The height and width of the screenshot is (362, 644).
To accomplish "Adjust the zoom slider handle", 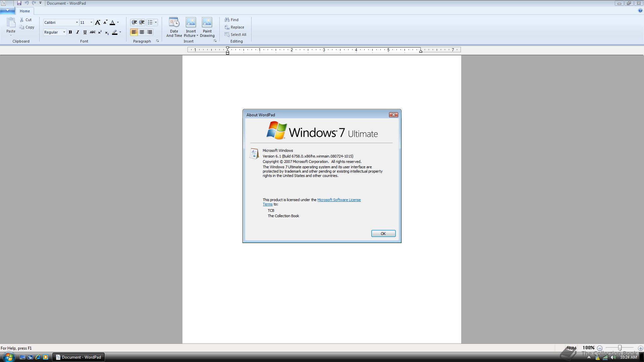I will click(x=620, y=348).
